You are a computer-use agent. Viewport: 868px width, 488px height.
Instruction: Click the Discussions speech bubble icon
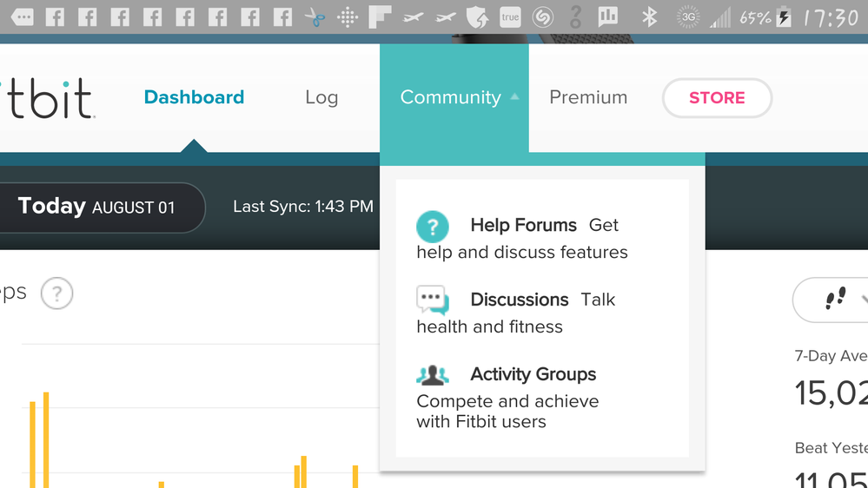click(x=433, y=300)
